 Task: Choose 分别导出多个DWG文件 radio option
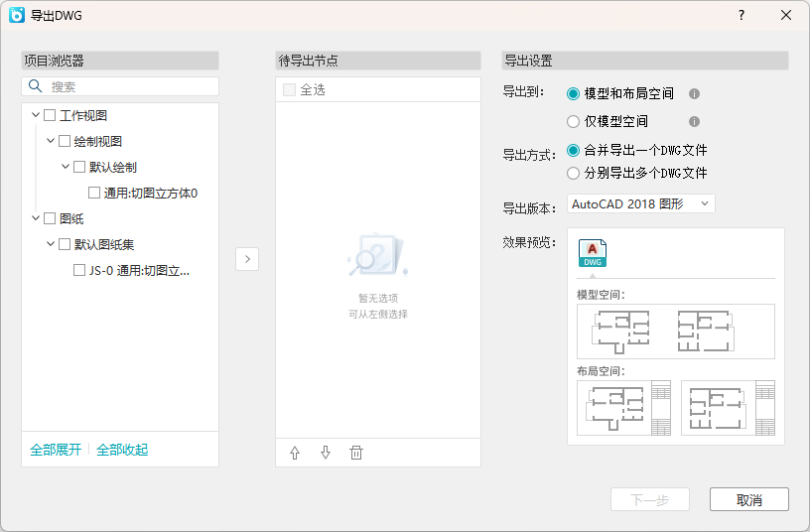click(x=573, y=173)
